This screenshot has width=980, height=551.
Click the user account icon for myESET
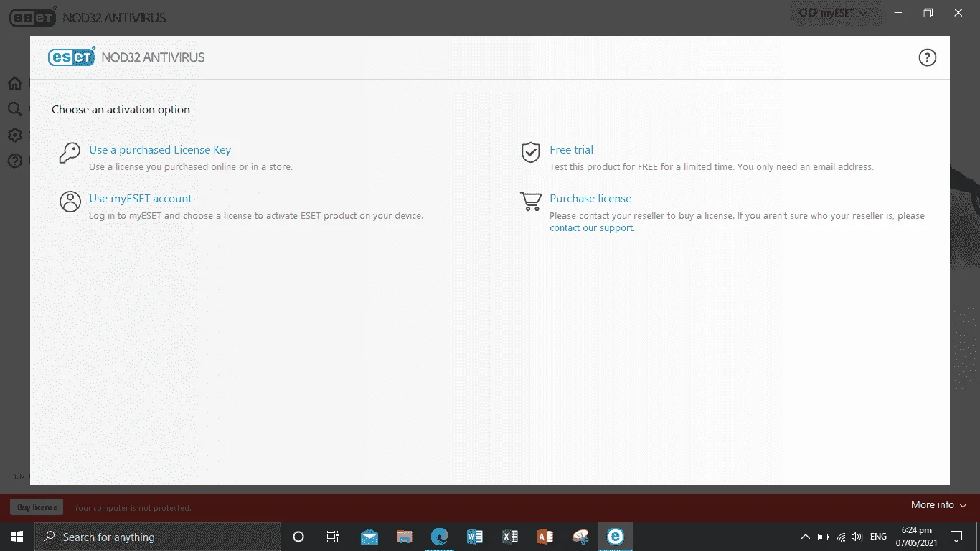coord(70,202)
